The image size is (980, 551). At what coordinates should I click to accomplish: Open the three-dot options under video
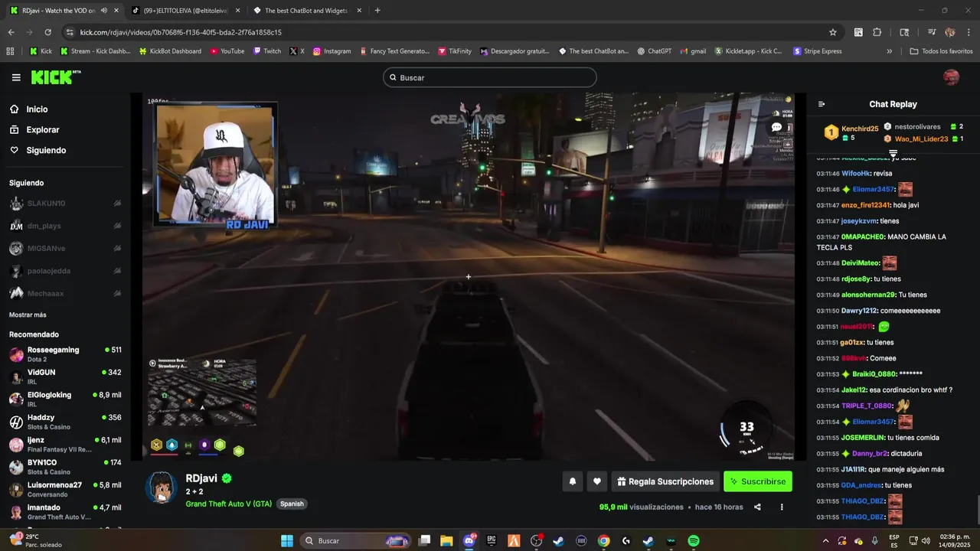click(x=782, y=507)
